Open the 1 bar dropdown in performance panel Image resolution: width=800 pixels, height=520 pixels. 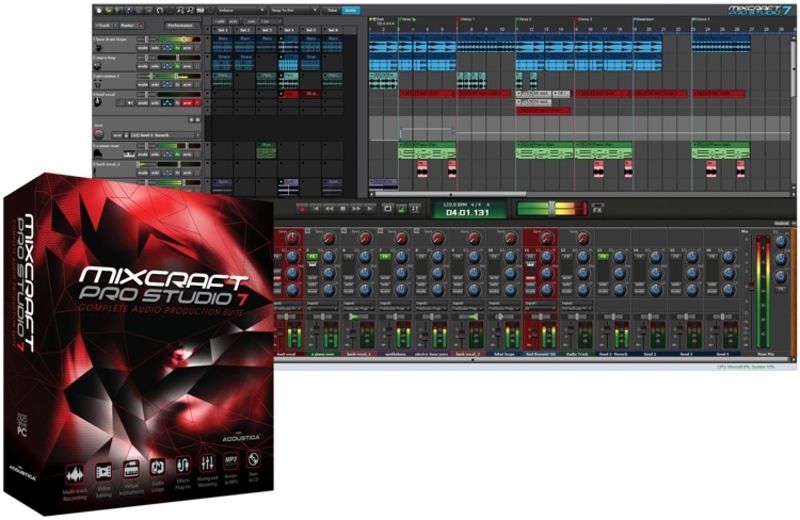pos(271,21)
